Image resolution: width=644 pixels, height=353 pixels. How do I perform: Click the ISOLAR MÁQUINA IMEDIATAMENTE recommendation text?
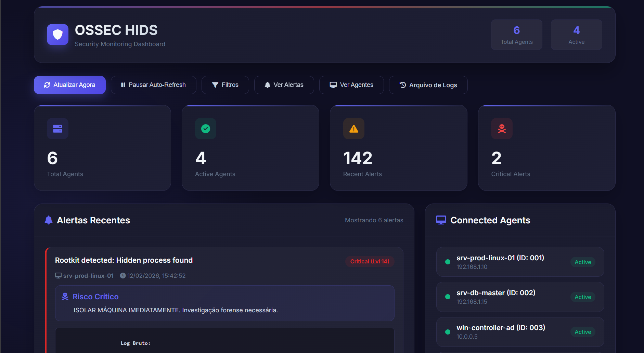coord(176,310)
